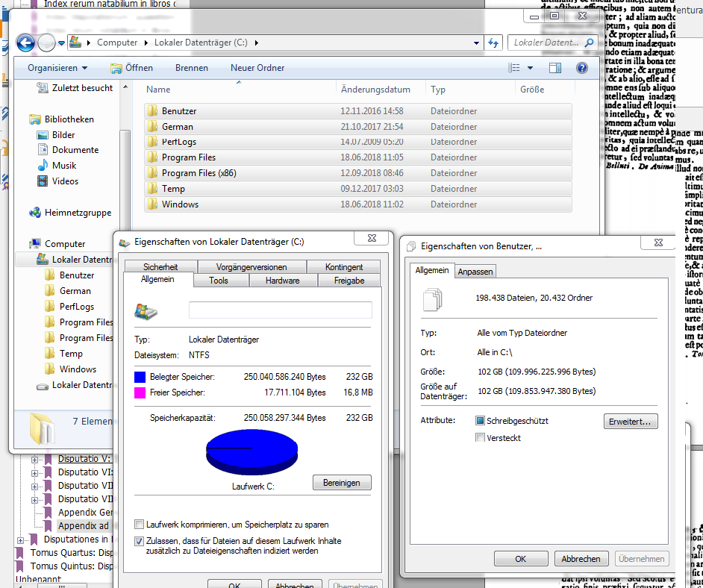Switch to the Tools tab
The height and width of the screenshot is (588, 703).
tap(219, 281)
